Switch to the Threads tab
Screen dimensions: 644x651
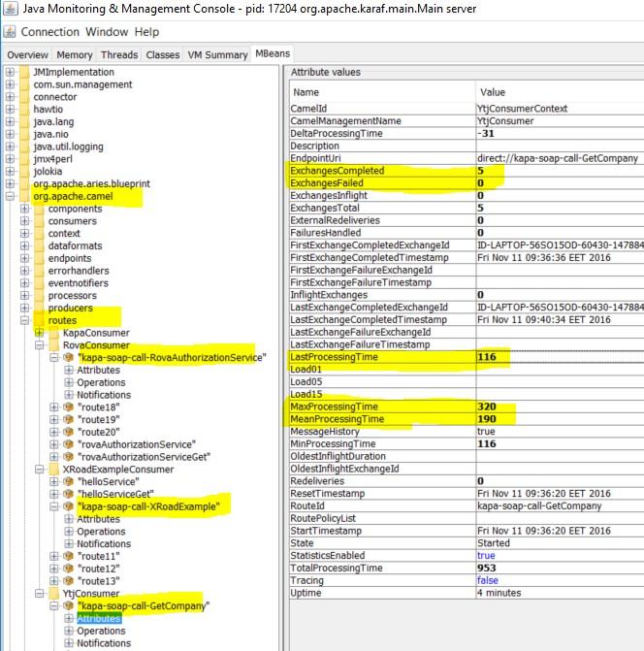(x=119, y=54)
